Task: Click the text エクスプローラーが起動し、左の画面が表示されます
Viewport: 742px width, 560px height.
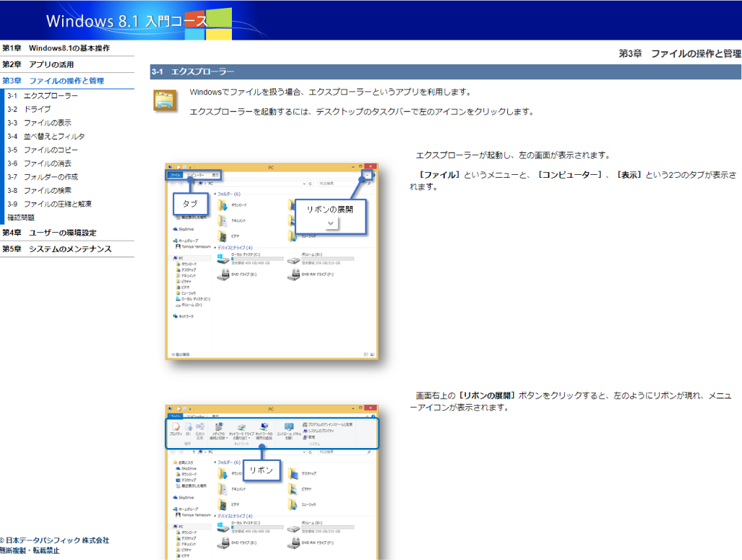Action: pos(514,155)
